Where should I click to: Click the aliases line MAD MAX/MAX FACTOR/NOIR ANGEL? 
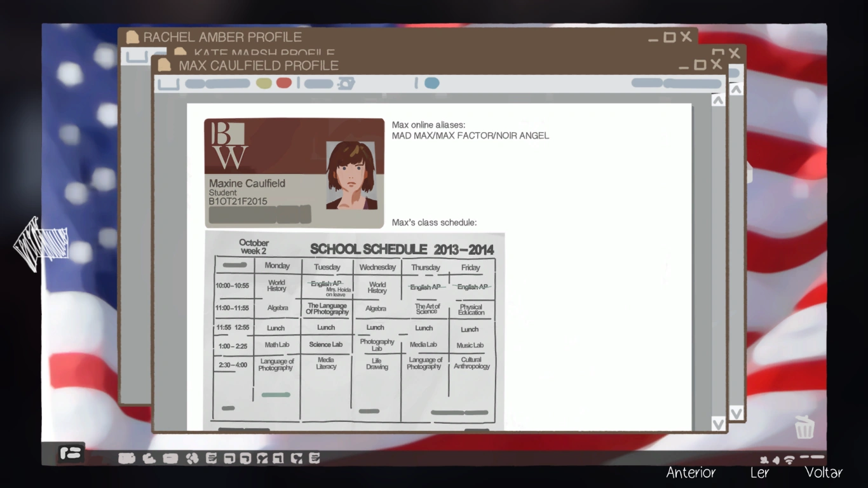pyautogui.click(x=470, y=135)
